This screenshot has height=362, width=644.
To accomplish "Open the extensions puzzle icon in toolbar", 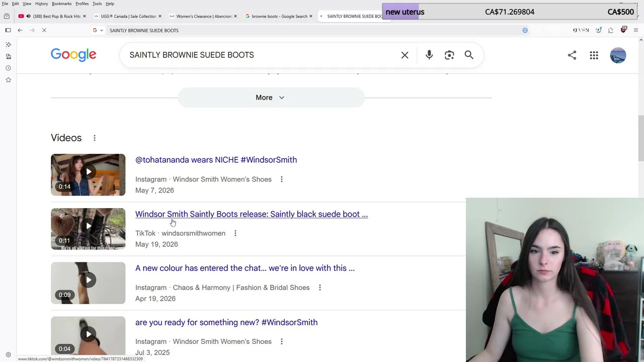I will tap(611, 30).
